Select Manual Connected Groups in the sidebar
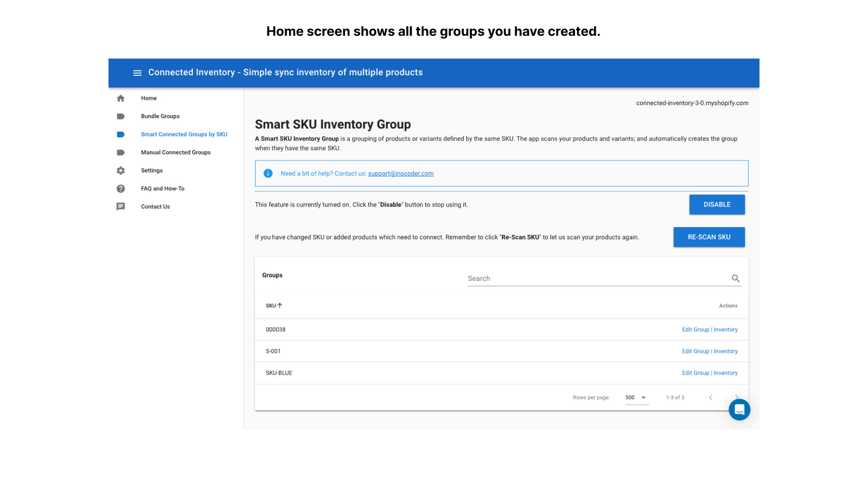This screenshot has width=868, height=488. point(175,152)
